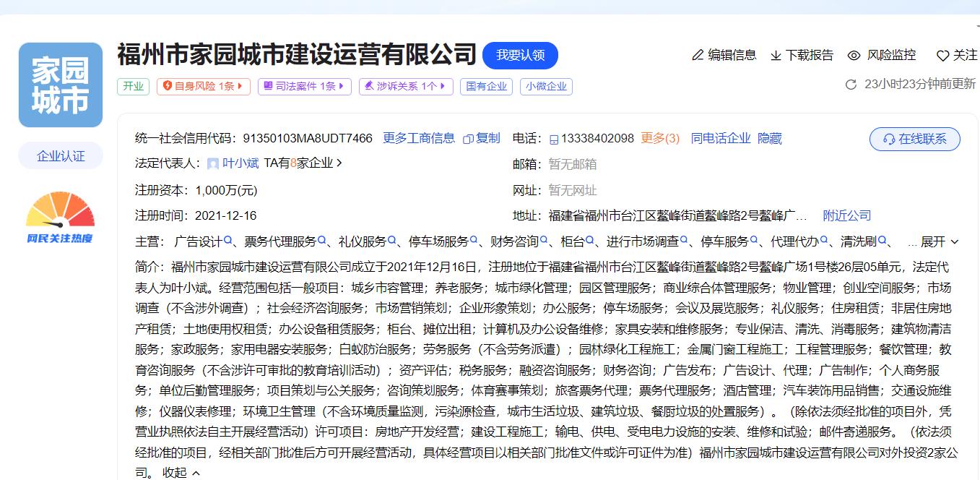Click the 开业 status tag

pyautogui.click(x=133, y=86)
